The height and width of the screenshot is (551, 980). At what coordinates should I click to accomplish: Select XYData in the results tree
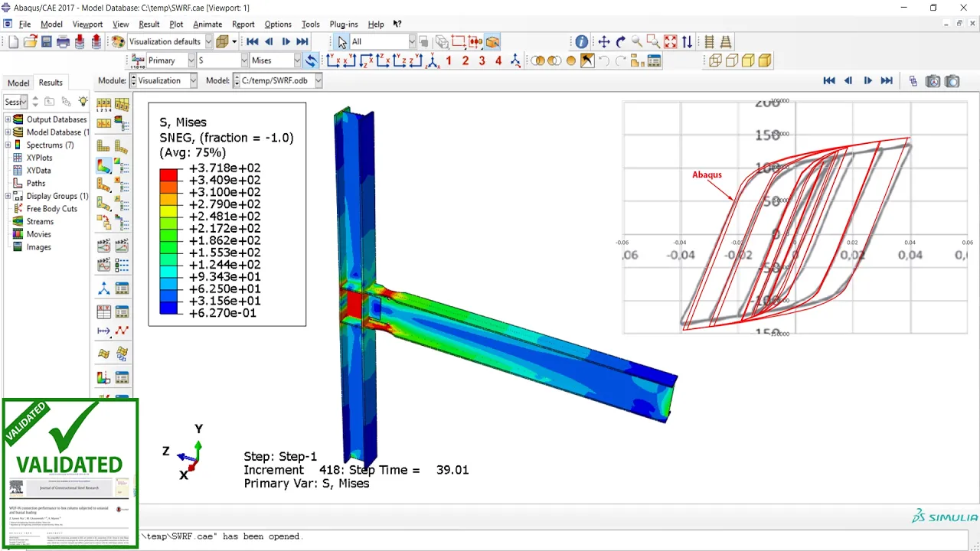38,171
